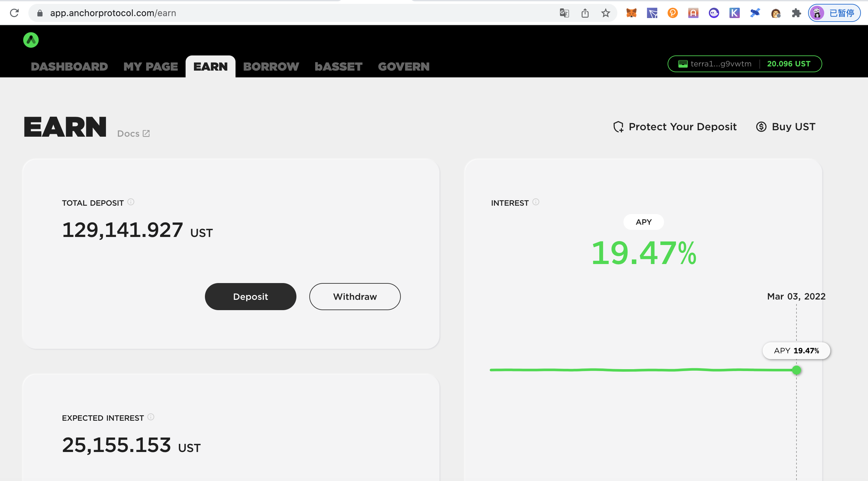Open the blue satellite extension icon
Screen dimensions: 868x481
coord(755,13)
